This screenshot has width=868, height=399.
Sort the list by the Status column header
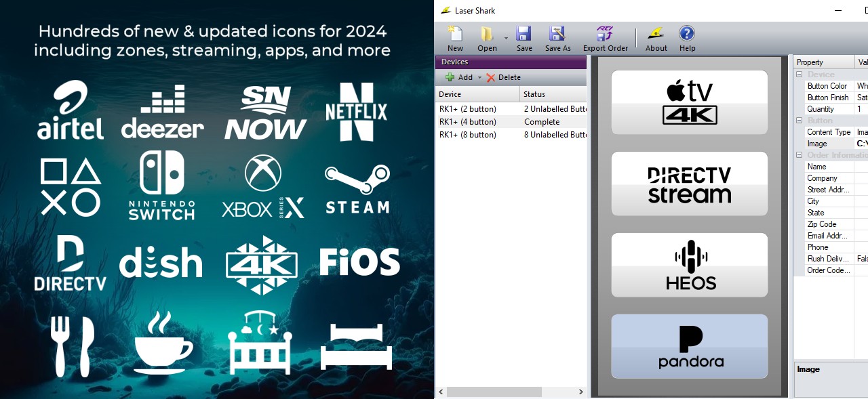pos(553,94)
